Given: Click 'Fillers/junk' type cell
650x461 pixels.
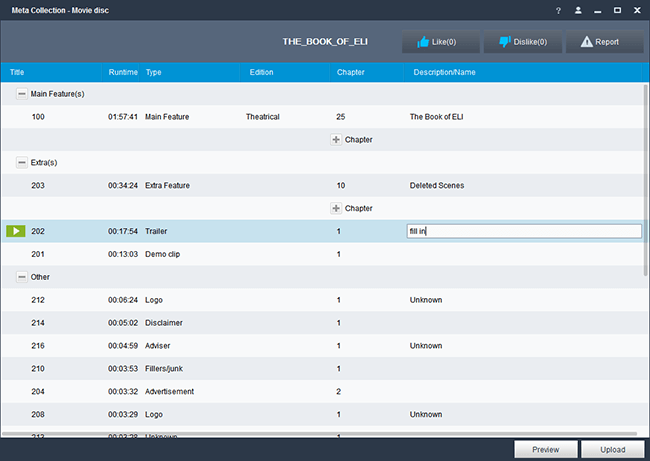Looking at the screenshot, I should (164, 369).
